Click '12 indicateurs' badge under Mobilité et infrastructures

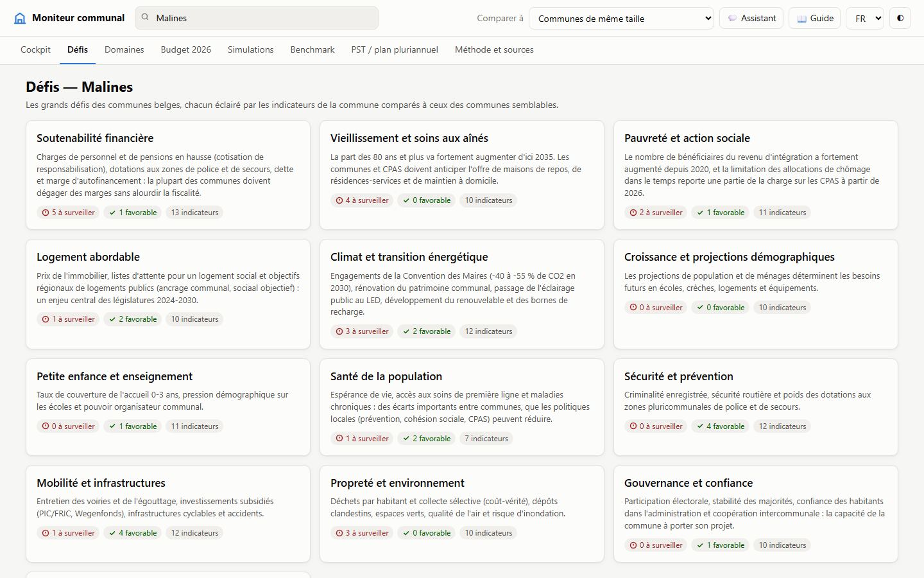194,533
